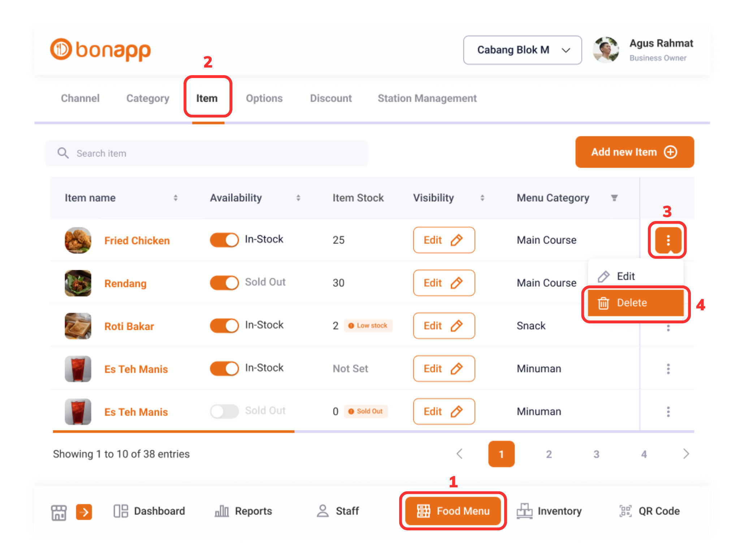
Task: Click the orange arrow expand icon
Action: (84, 512)
